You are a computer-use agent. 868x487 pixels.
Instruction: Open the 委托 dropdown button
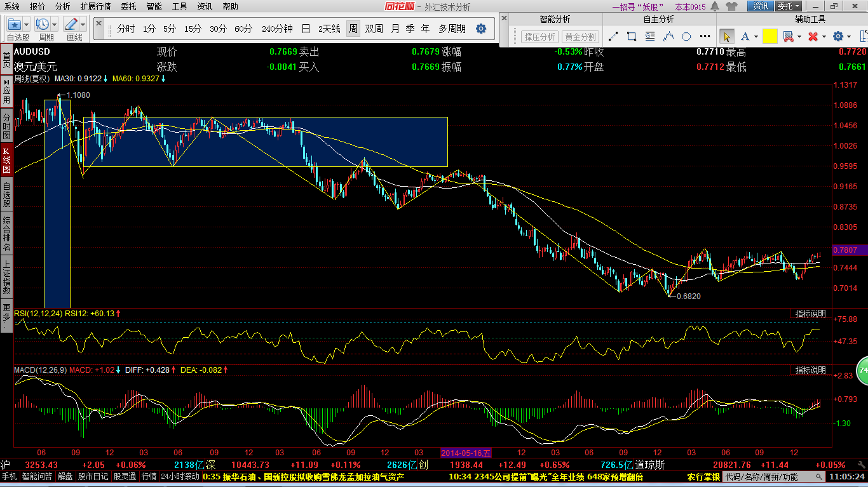pos(789,6)
